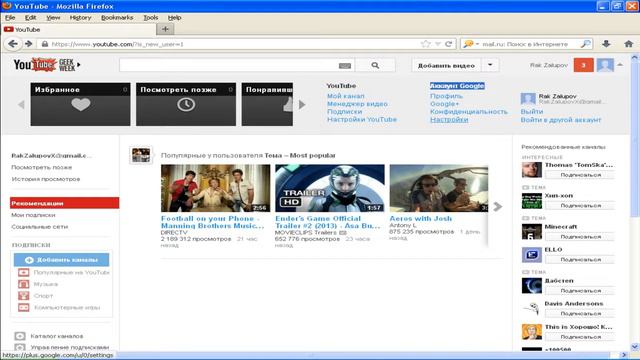Screen dimensions: 640x360
Task: Open on-screen keyboard icon in YouTube search
Action: point(344,66)
